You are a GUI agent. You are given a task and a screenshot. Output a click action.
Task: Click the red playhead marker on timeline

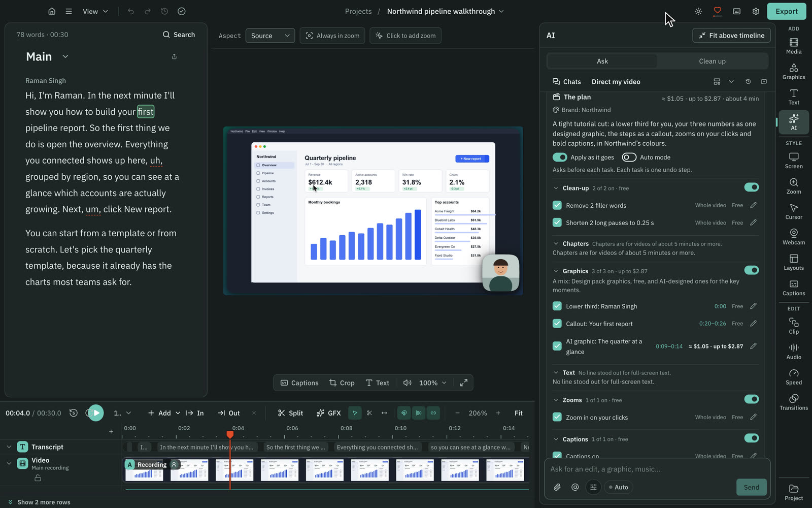pyautogui.click(x=230, y=434)
